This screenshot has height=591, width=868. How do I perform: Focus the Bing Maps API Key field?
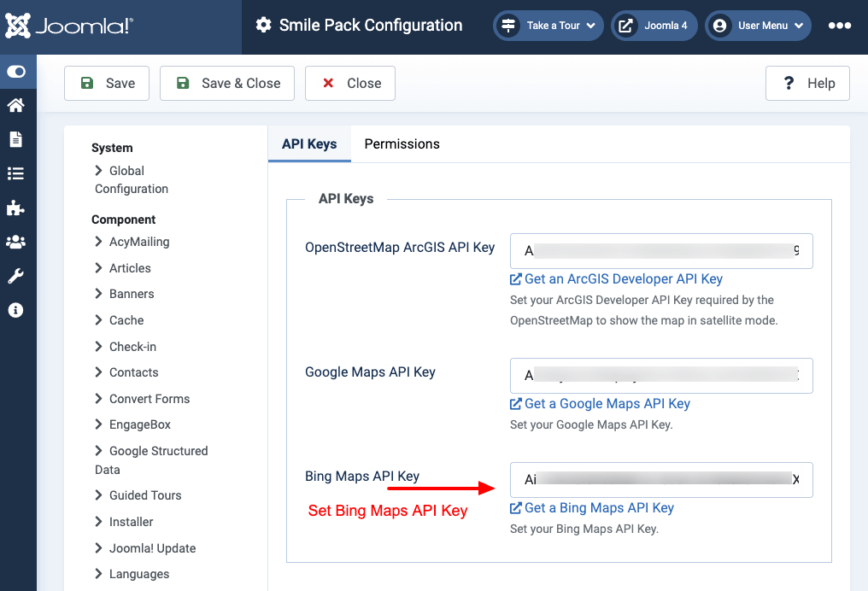click(x=661, y=480)
